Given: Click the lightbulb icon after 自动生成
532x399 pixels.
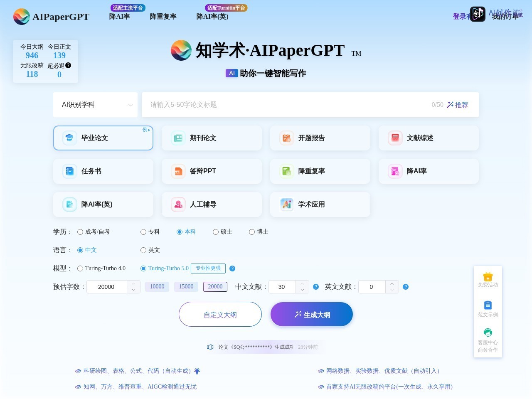Looking at the screenshot, I should [197, 371].
